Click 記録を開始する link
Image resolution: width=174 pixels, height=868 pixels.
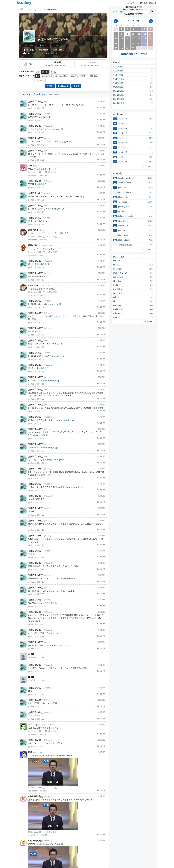coord(148,3)
